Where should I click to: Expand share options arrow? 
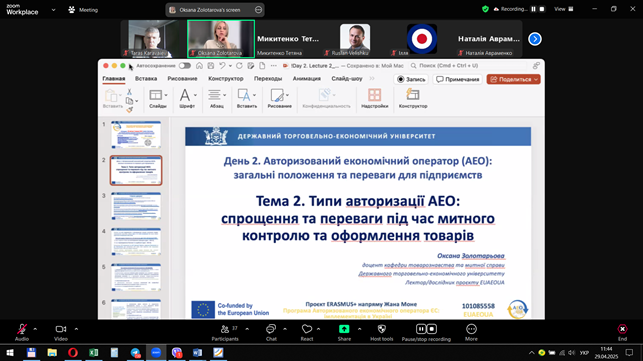pyautogui.click(x=360, y=329)
